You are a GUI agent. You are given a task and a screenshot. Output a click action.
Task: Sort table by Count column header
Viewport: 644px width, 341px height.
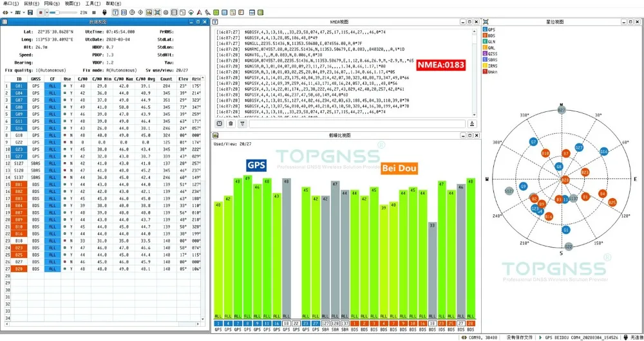pyautogui.click(x=166, y=78)
